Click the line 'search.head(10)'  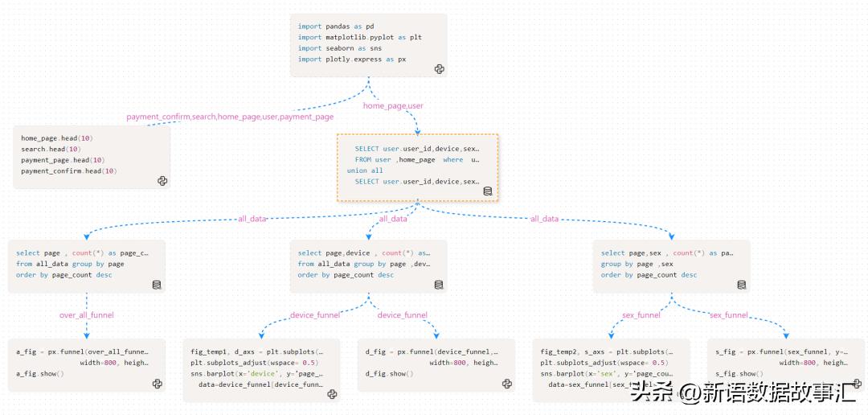pyautogui.click(x=51, y=149)
